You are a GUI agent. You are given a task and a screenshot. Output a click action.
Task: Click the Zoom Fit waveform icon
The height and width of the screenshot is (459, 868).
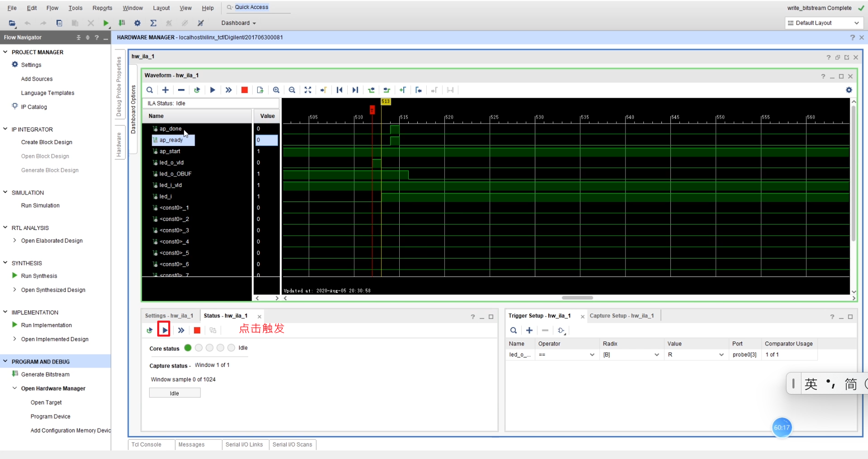[x=308, y=90]
